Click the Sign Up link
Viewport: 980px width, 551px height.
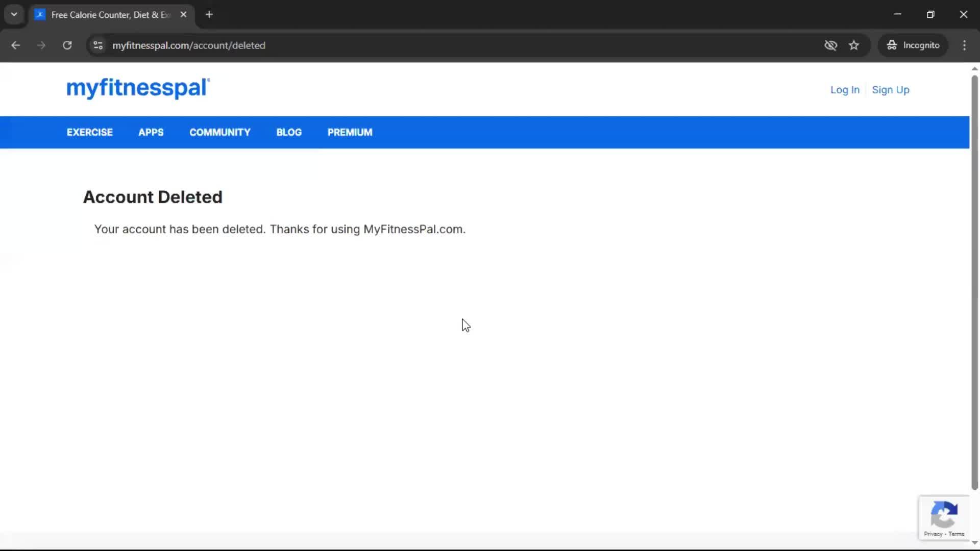tap(891, 90)
